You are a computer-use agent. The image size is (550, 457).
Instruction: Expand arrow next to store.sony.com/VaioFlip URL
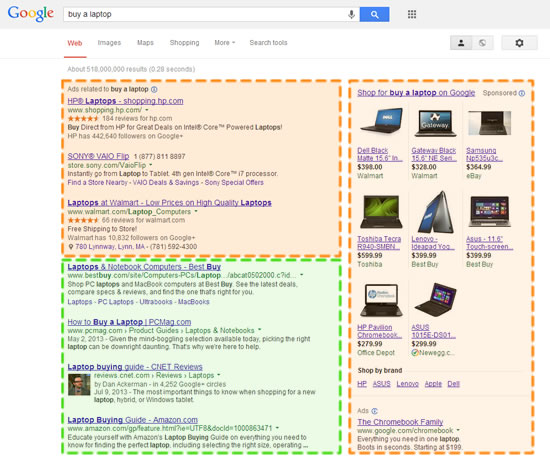point(151,165)
